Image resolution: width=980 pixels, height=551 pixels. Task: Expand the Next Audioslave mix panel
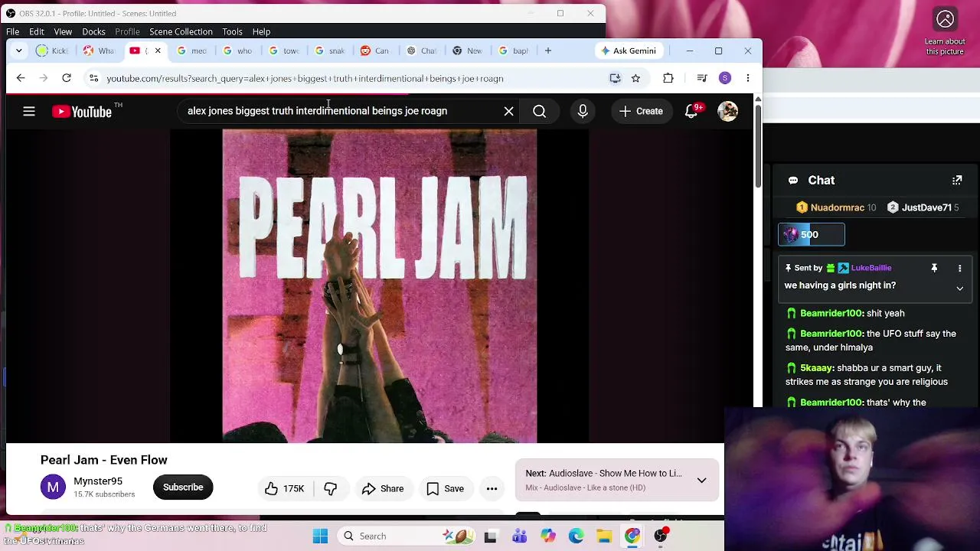pos(701,480)
